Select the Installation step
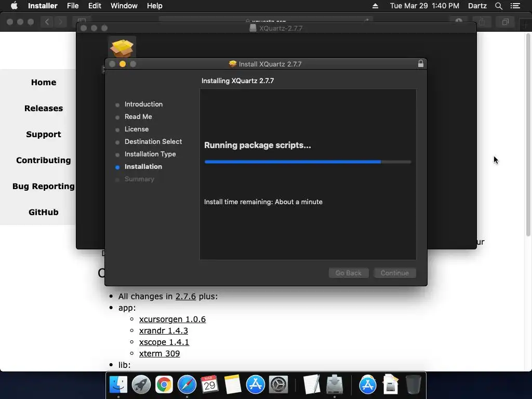This screenshot has width=532, height=399. [143, 167]
